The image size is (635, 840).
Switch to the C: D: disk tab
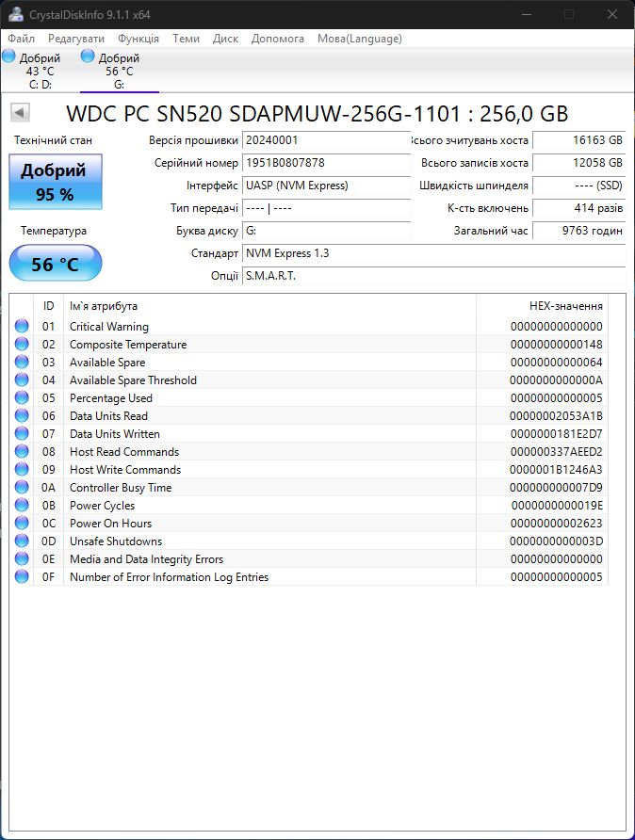click(x=41, y=71)
